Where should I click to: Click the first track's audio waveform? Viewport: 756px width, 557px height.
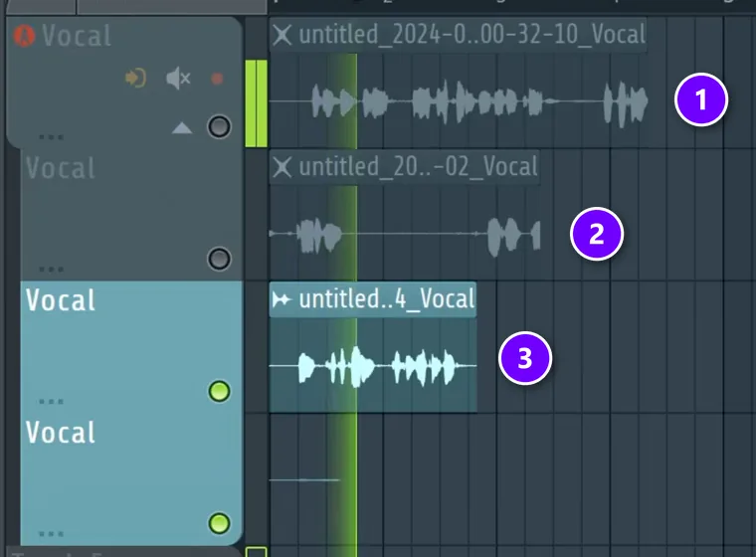(x=458, y=101)
